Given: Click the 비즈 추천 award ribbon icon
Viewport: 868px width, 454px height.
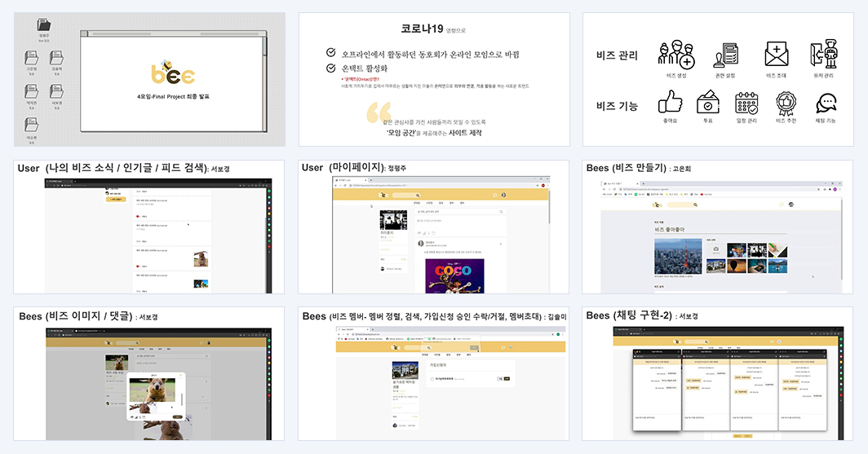Looking at the screenshot, I should (x=786, y=103).
